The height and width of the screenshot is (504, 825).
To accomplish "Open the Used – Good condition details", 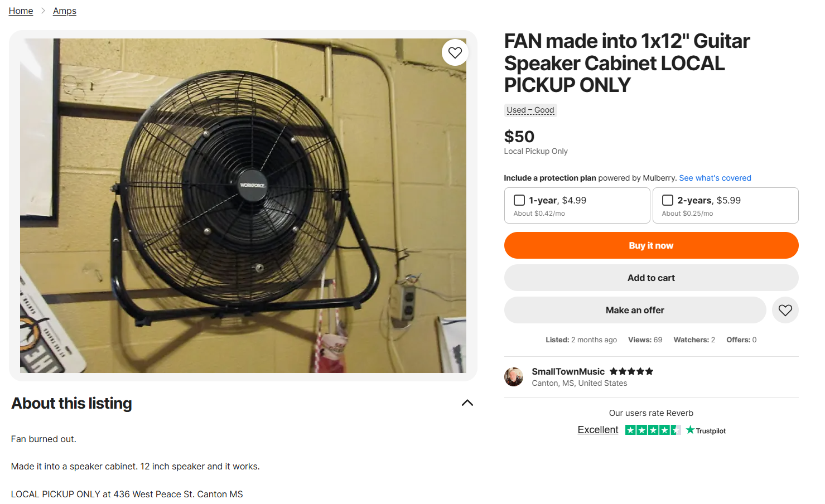I will click(x=530, y=110).
